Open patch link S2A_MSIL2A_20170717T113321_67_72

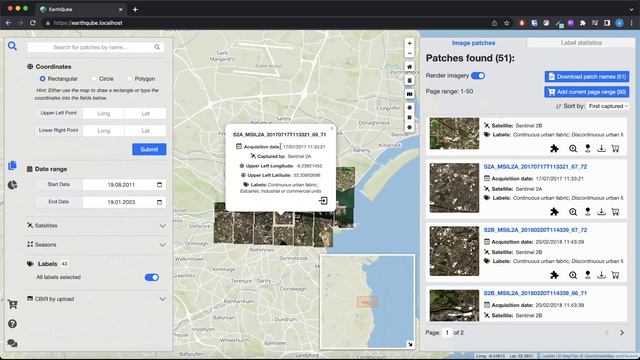[x=535, y=167]
